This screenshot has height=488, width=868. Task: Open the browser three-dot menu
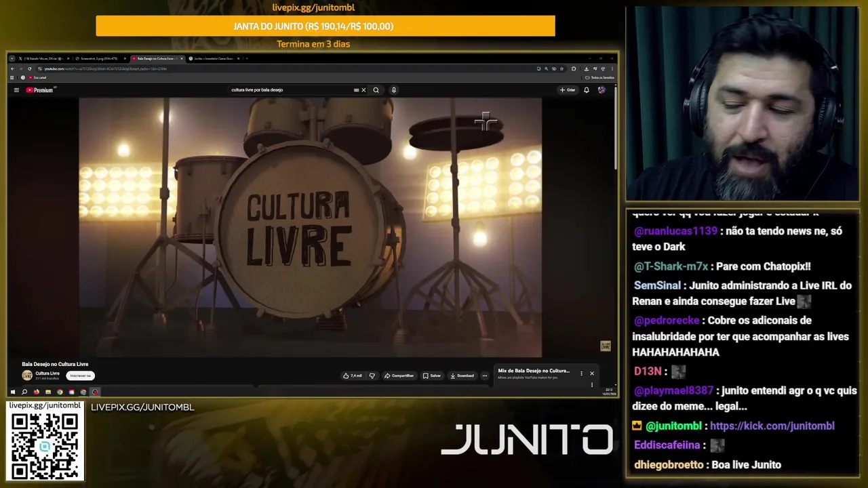pos(612,68)
